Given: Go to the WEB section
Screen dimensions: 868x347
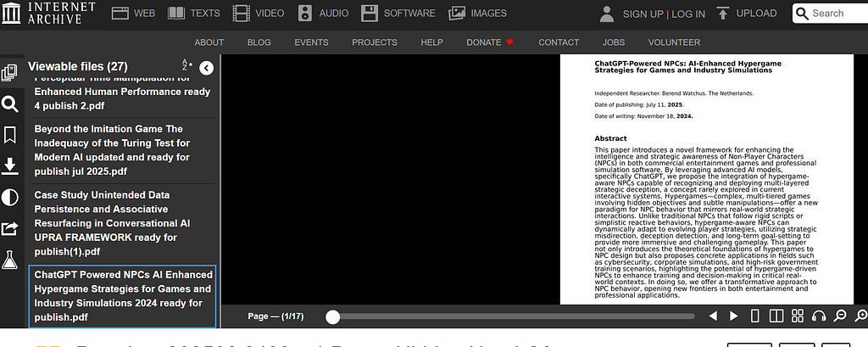Looking at the screenshot, I should tap(144, 14).
